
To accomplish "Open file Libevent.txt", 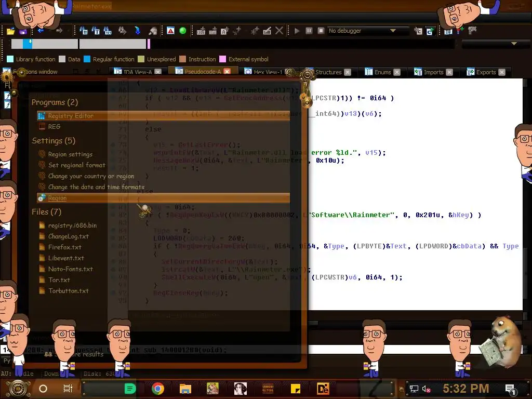I will point(66,258).
